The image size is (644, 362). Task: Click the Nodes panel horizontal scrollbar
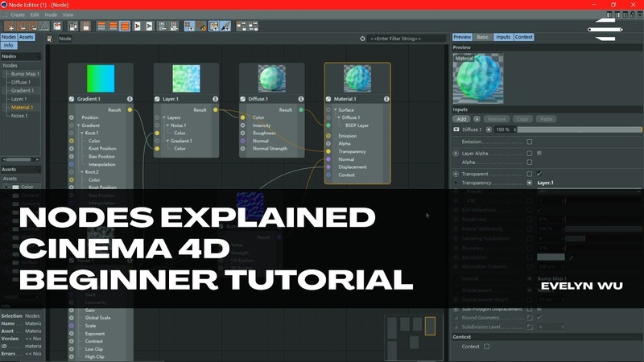click(x=21, y=159)
